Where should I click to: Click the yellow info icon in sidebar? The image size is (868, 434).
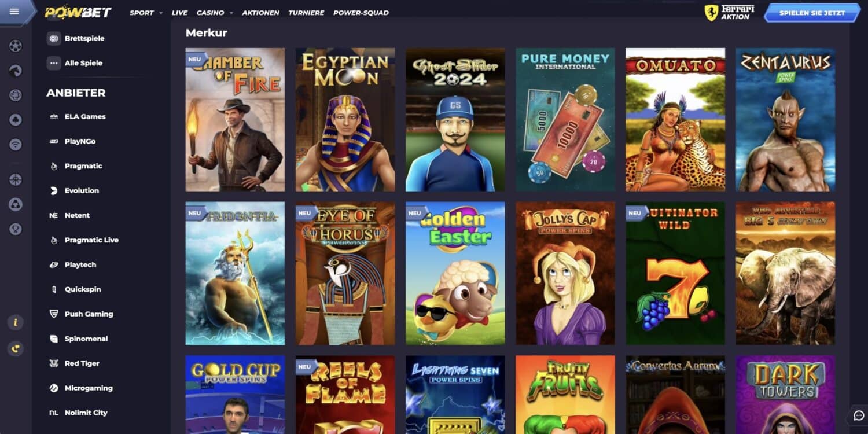(16, 322)
